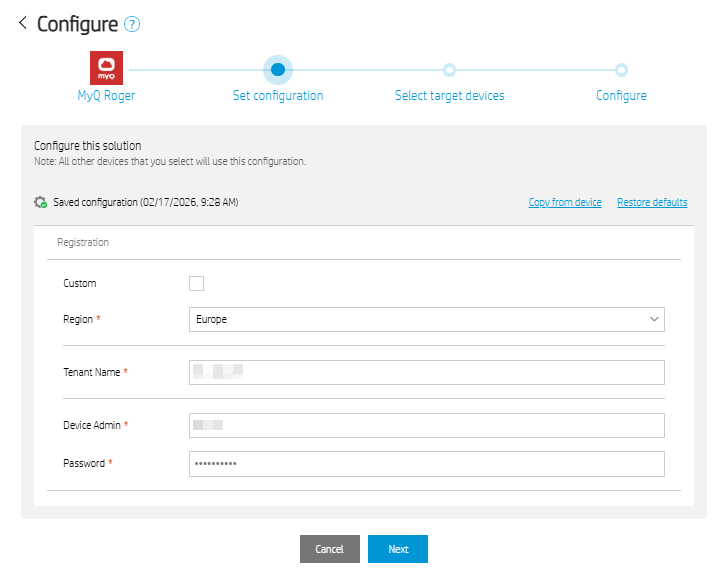Click the Configure step label in the wizard

621,96
